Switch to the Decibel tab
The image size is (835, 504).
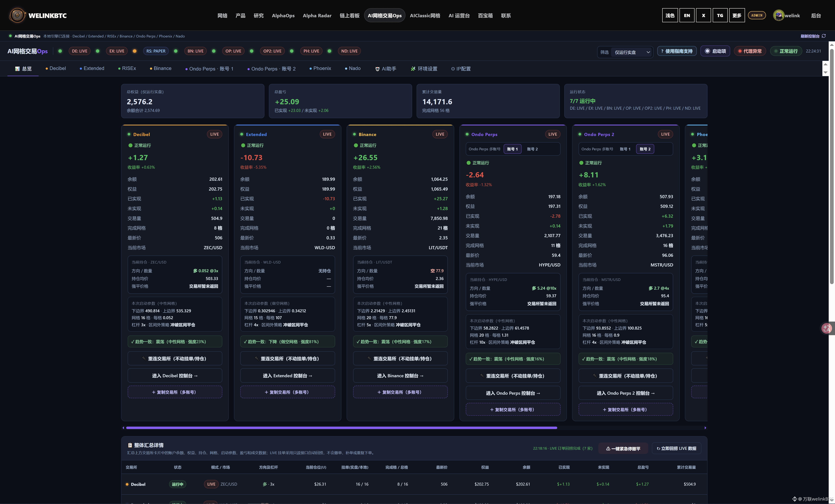click(56, 68)
